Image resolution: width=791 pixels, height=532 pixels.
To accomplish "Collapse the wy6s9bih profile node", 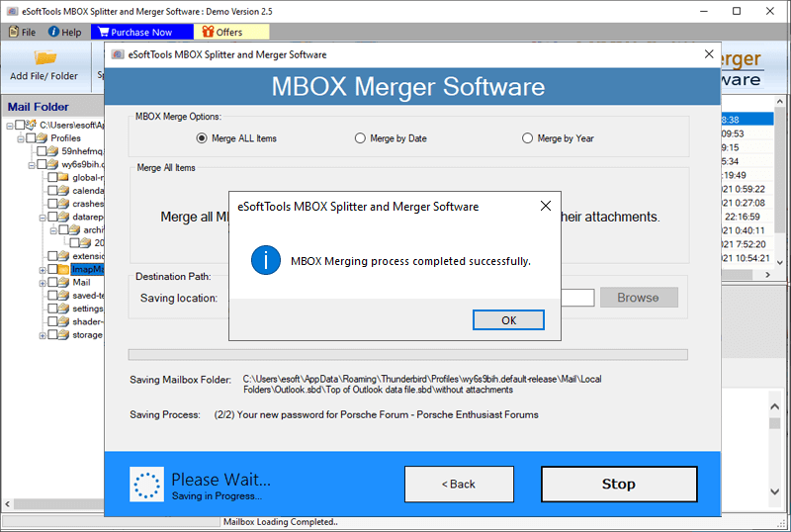I will point(32,165).
